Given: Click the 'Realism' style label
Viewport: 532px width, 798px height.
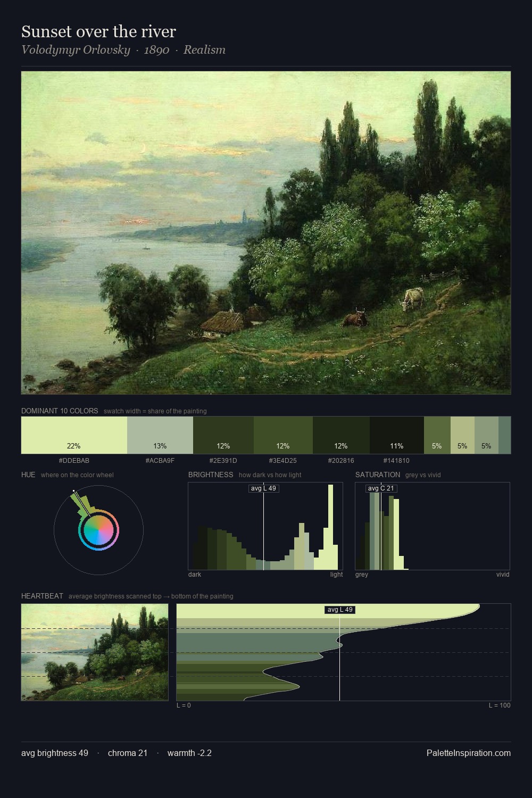Looking at the screenshot, I should coord(205,50).
